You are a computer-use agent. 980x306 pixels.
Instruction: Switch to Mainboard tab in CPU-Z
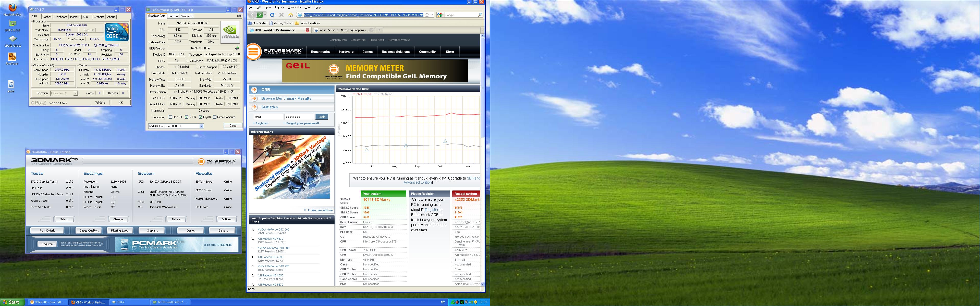[x=60, y=17]
